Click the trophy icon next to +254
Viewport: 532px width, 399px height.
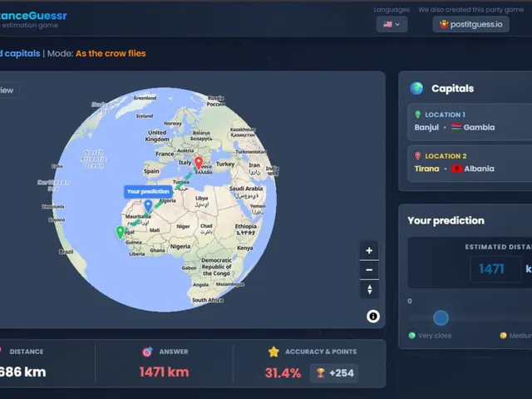click(320, 373)
